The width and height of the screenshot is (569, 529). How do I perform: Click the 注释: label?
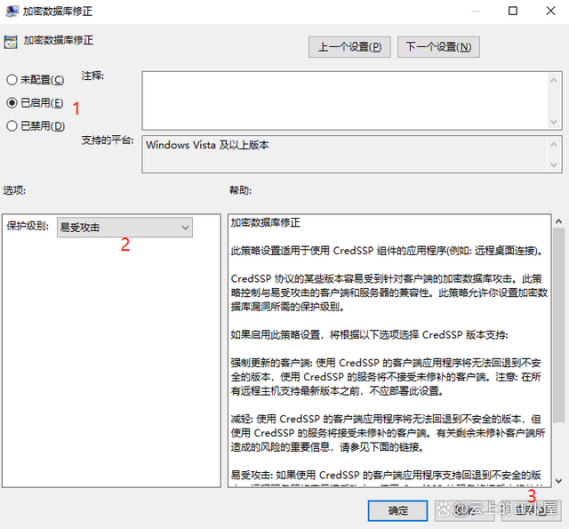93,75
